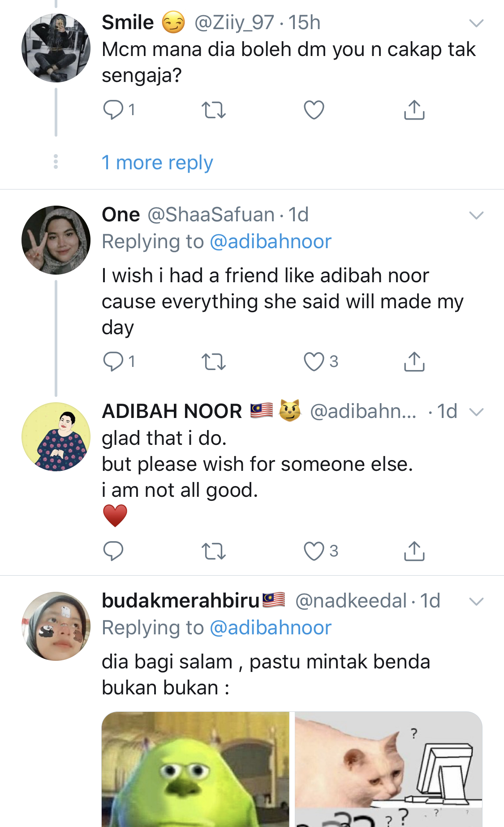Retweet the "I wish i had a friend" tweet

tap(214, 362)
